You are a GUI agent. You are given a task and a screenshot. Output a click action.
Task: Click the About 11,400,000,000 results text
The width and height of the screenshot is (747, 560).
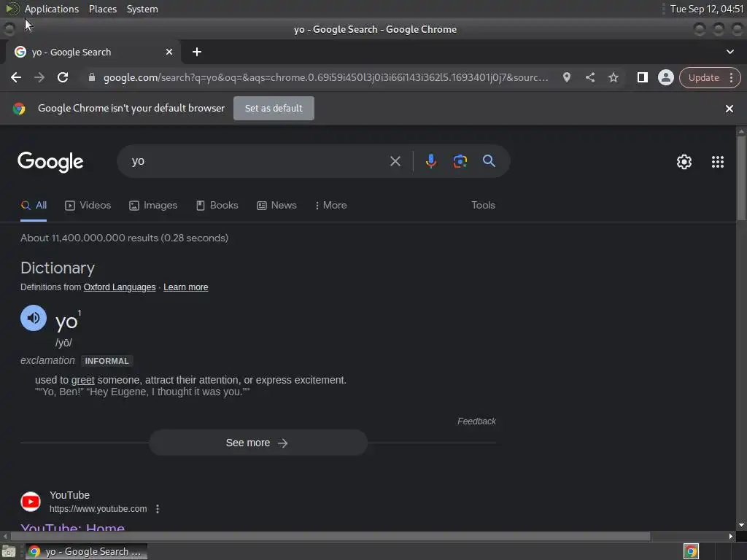pyautogui.click(x=124, y=238)
